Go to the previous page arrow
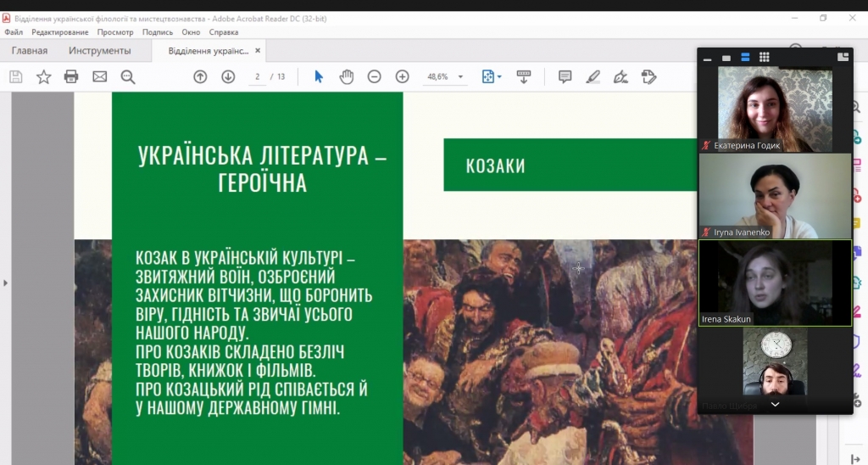 tap(200, 77)
